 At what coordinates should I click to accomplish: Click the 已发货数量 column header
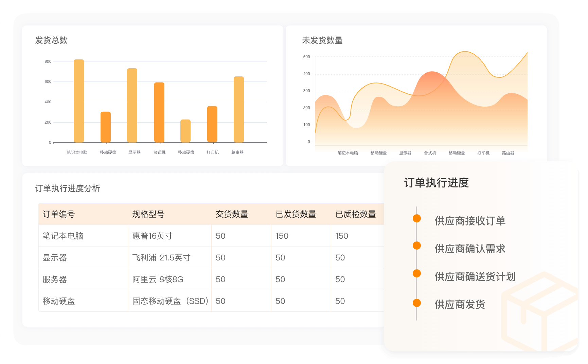(296, 214)
